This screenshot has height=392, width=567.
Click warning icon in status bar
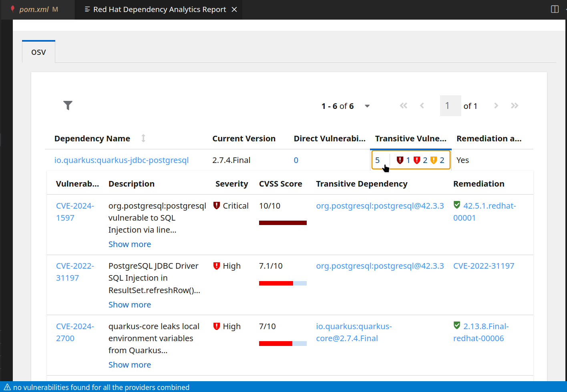click(7, 387)
